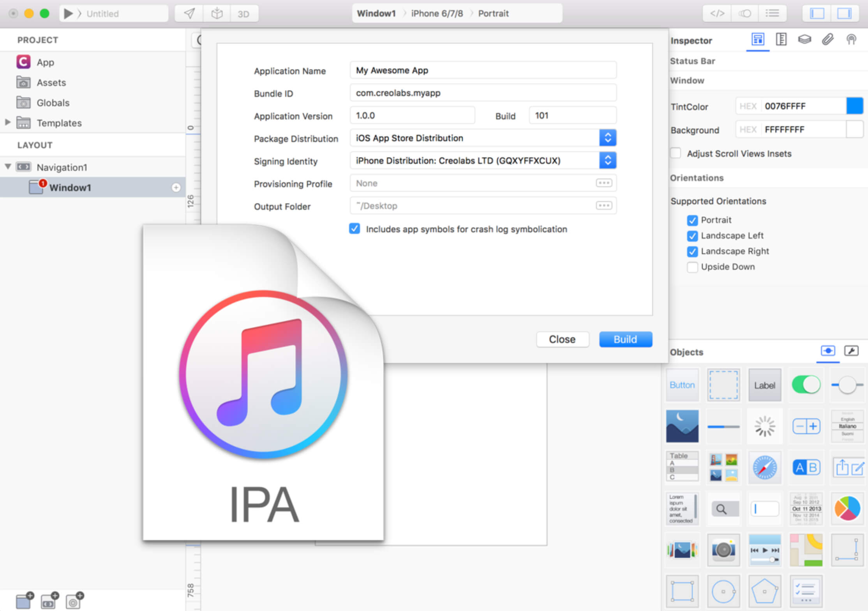Select the Safari compass web view object
868x611 pixels.
(765, 467)
